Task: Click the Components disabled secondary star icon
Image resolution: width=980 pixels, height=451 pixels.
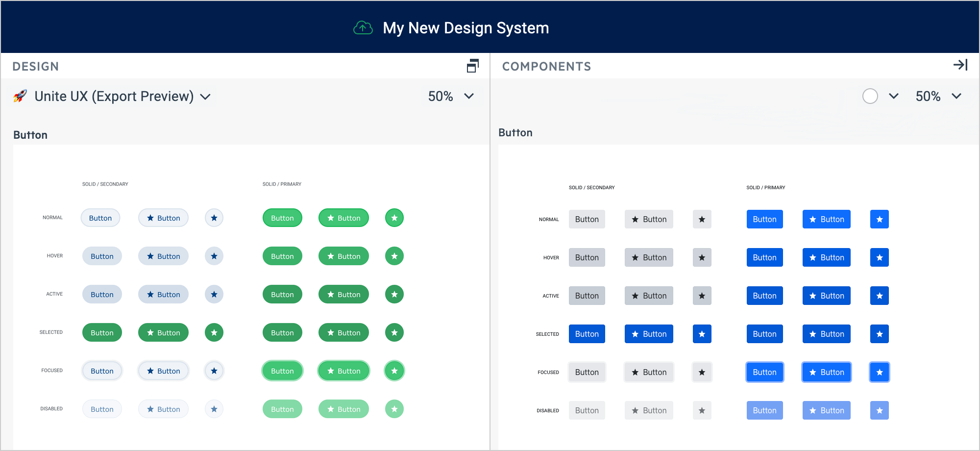Action: tap(702, 411)
